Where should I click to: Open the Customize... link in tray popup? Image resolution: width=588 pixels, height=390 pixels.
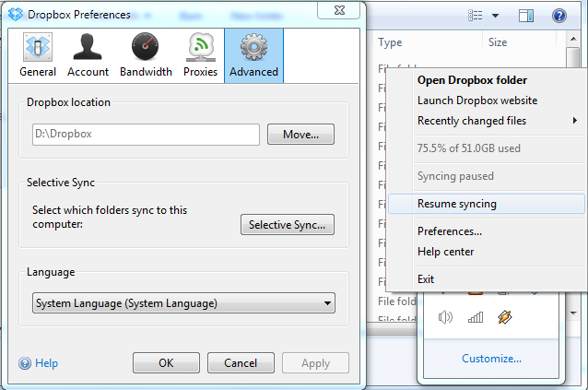491,359
